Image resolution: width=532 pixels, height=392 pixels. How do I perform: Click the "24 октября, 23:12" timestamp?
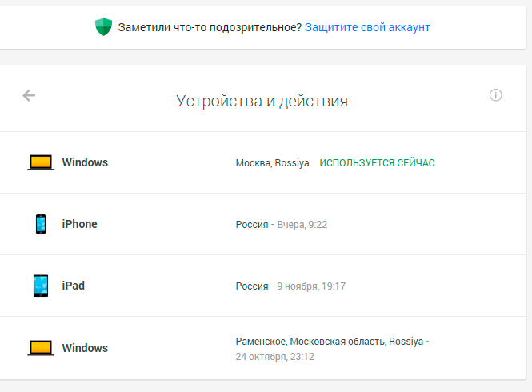[274, 357]
